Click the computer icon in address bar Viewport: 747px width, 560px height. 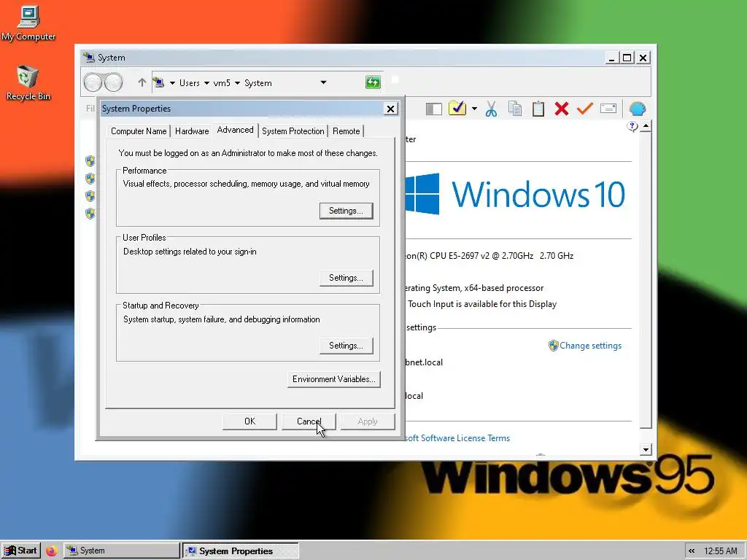[159, 83]
